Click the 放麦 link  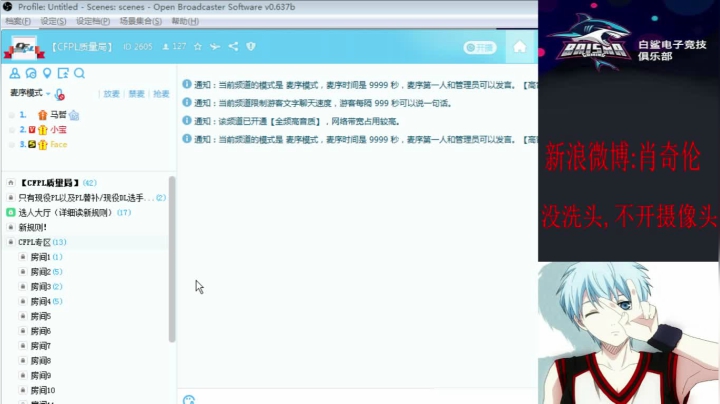click(111, 94)
